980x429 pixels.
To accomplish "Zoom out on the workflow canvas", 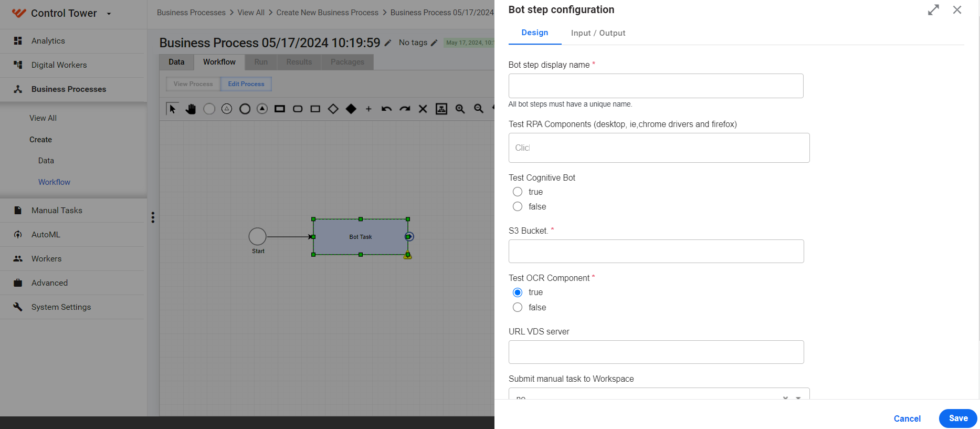I will point(479,109).
